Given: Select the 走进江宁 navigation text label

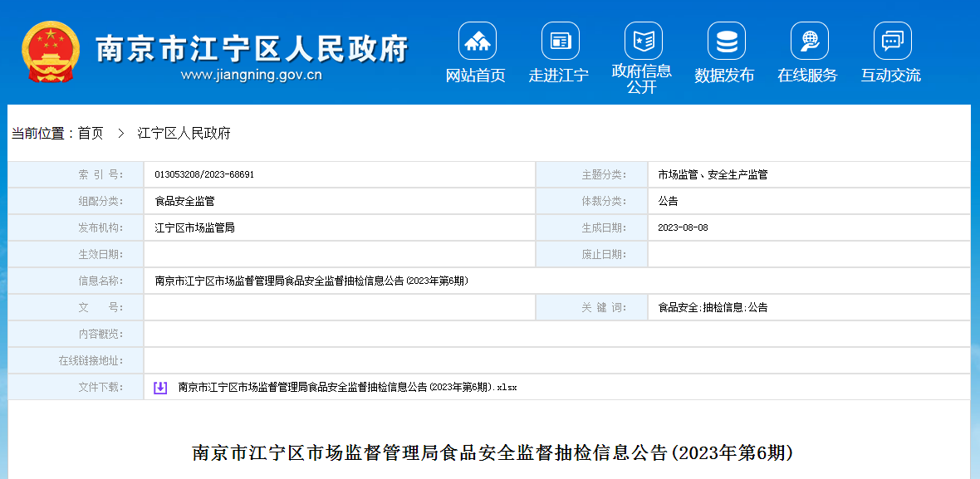Looking at the screenshot, I should 559,76.
